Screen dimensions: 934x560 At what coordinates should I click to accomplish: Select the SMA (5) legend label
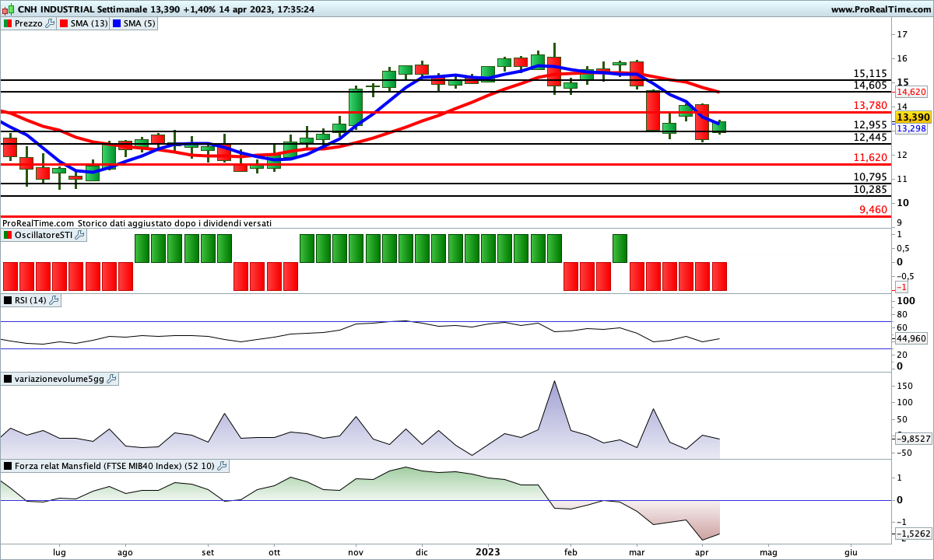[x=140, y=23]
